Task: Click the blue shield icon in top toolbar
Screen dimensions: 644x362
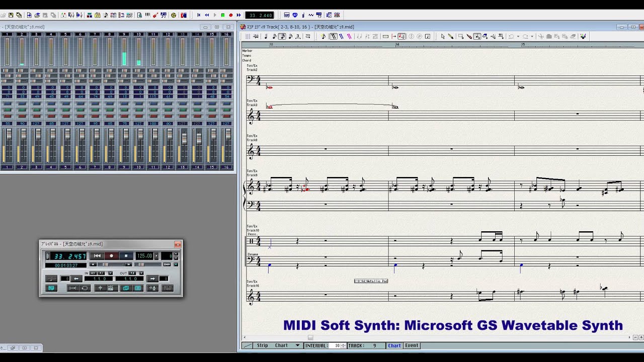Action: pos(295,15)
